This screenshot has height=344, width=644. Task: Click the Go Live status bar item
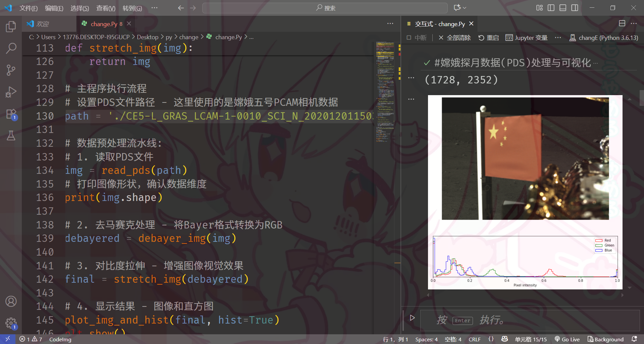click(x=567, y=339)
